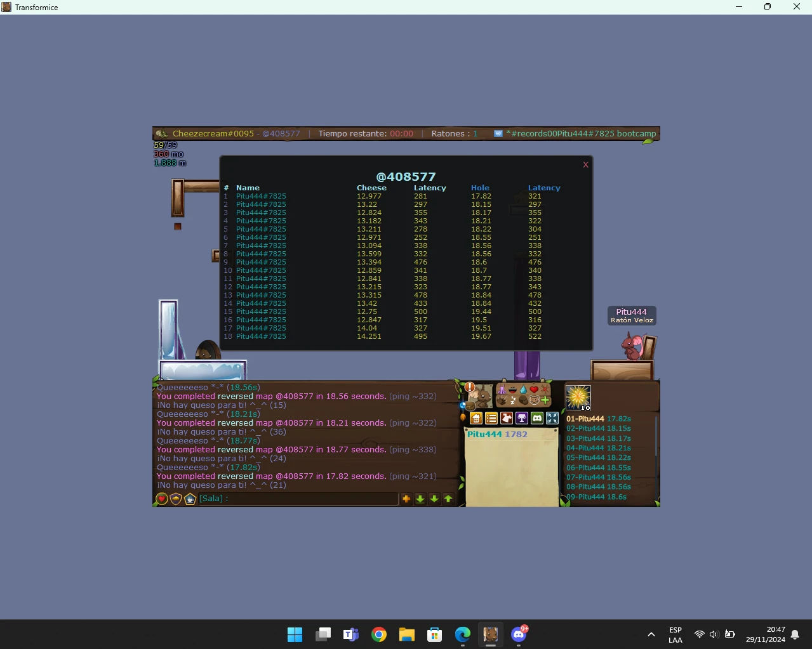
Task: Open the purple trophy icon
Action: (x=522, y=418)
